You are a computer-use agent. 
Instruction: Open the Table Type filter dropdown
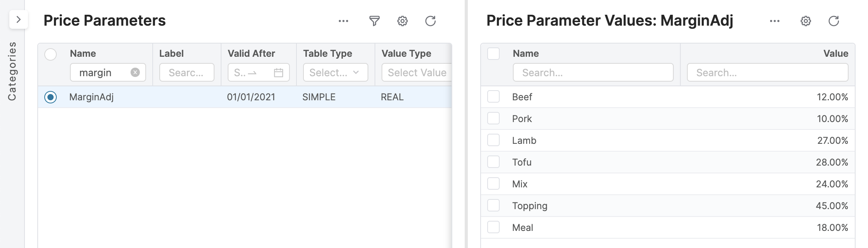[335, 73]
